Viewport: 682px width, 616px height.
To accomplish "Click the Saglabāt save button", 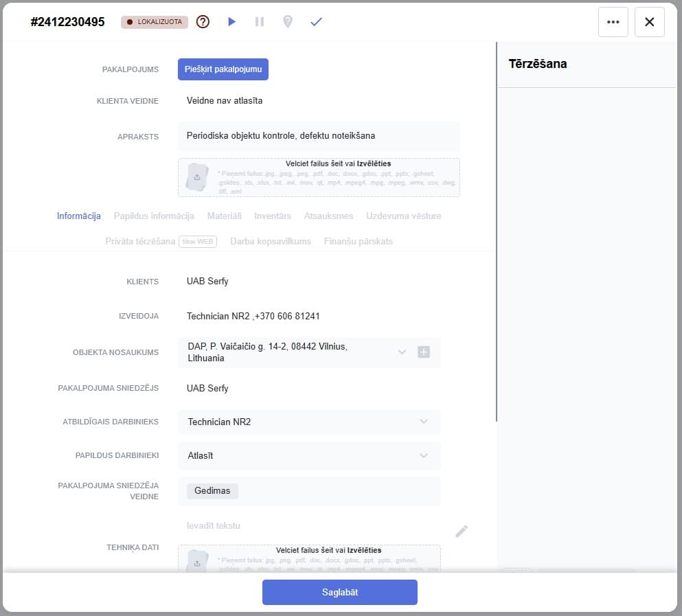I will coord(339,592).
